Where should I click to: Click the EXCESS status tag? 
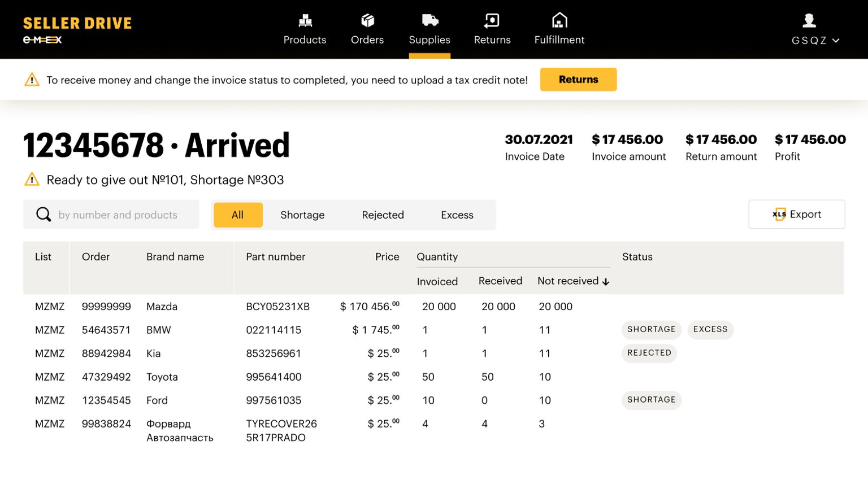(710, 330)
